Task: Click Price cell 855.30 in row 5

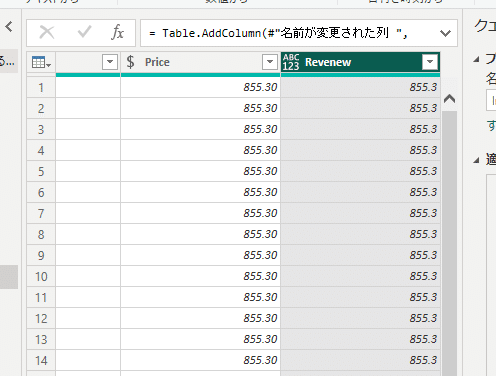Action: click(200, 171)
